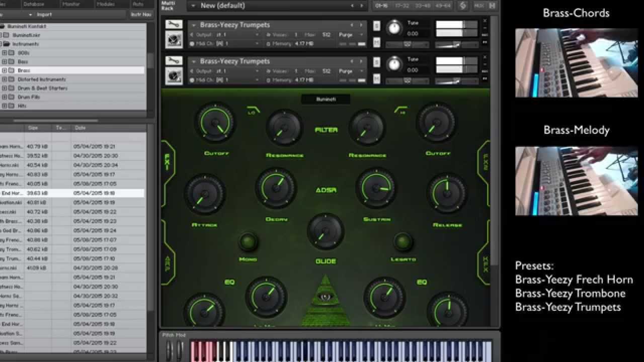Open second instrument's Purge menu

(x=352, y=71)
